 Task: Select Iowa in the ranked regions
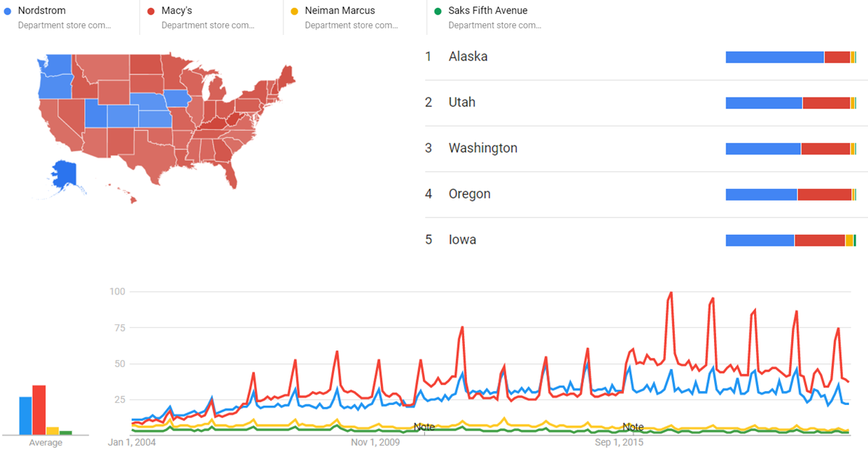click(x=462, y=240)
